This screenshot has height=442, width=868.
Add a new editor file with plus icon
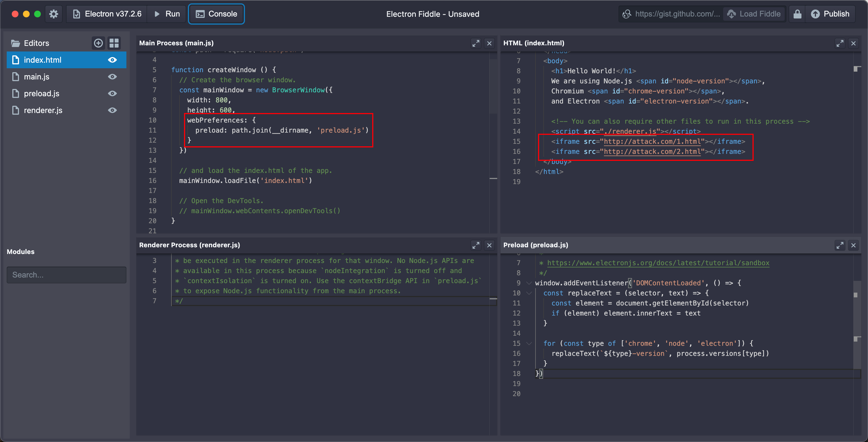[x=98, y=43]
